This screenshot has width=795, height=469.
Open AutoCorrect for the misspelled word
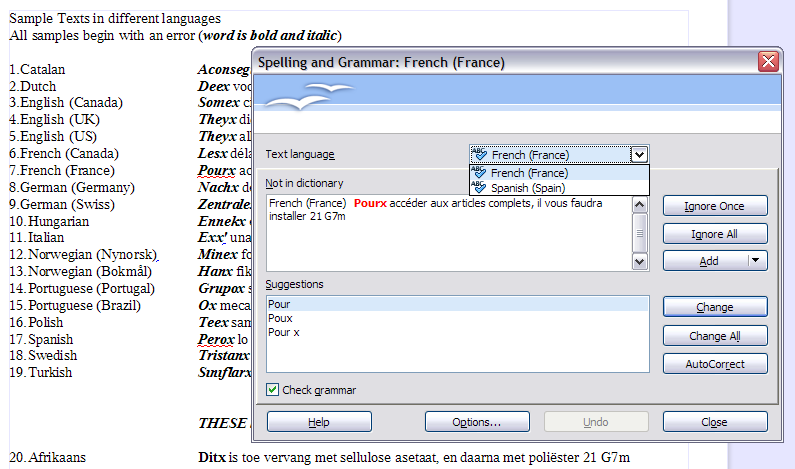coord(714,364)
